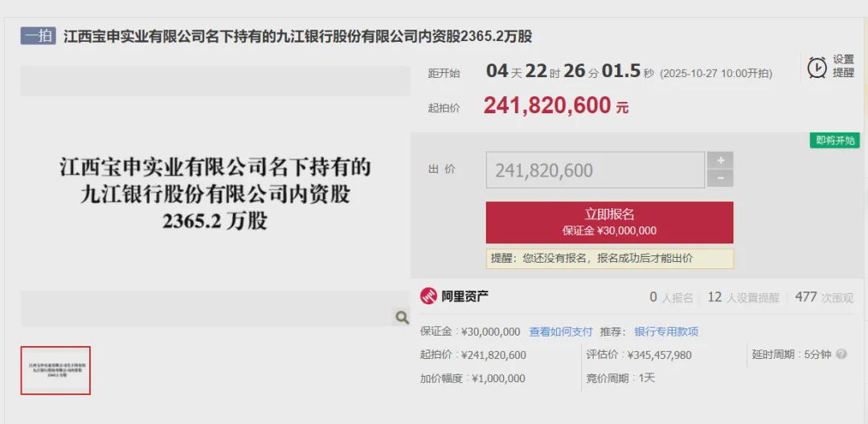Screen dimensions: 868x424
Task: Select the auction image thumbnail
Action: point(55,370)
